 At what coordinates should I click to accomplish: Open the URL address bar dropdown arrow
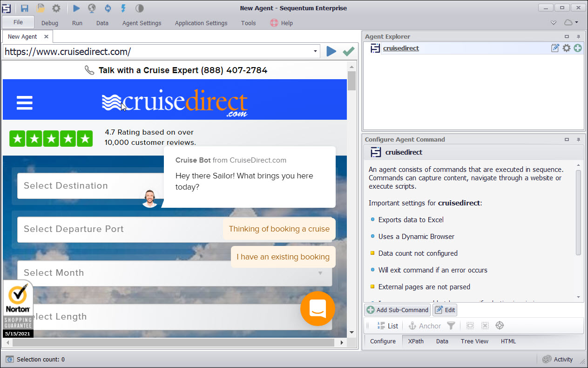click(x=315, y=51)
